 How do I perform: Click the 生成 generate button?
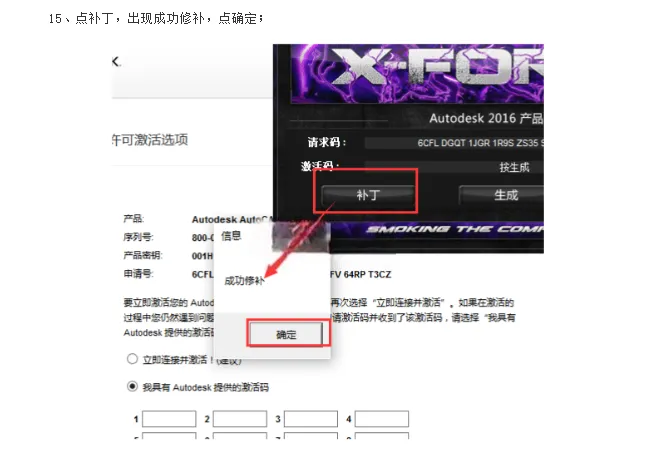point(501,195)
